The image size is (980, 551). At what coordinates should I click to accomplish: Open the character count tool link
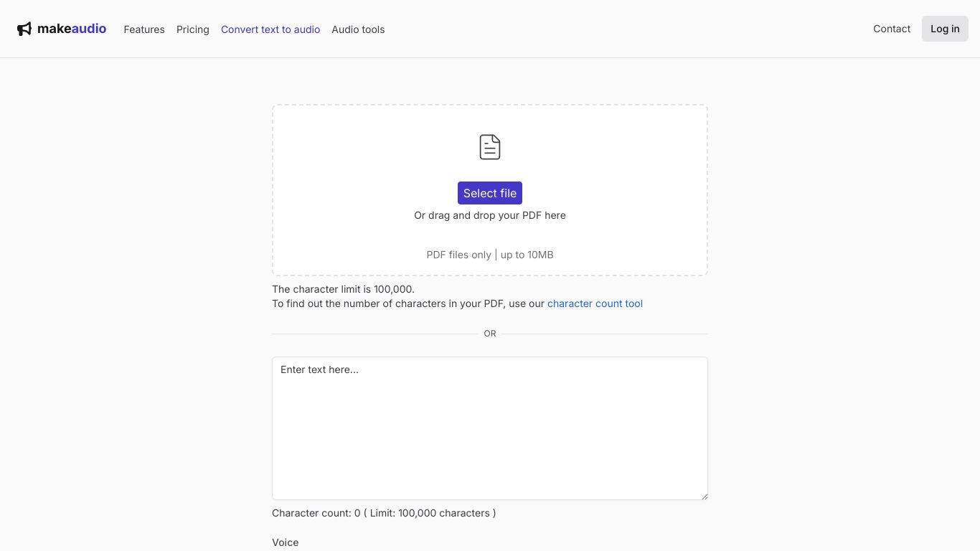(x=595, y=303)
